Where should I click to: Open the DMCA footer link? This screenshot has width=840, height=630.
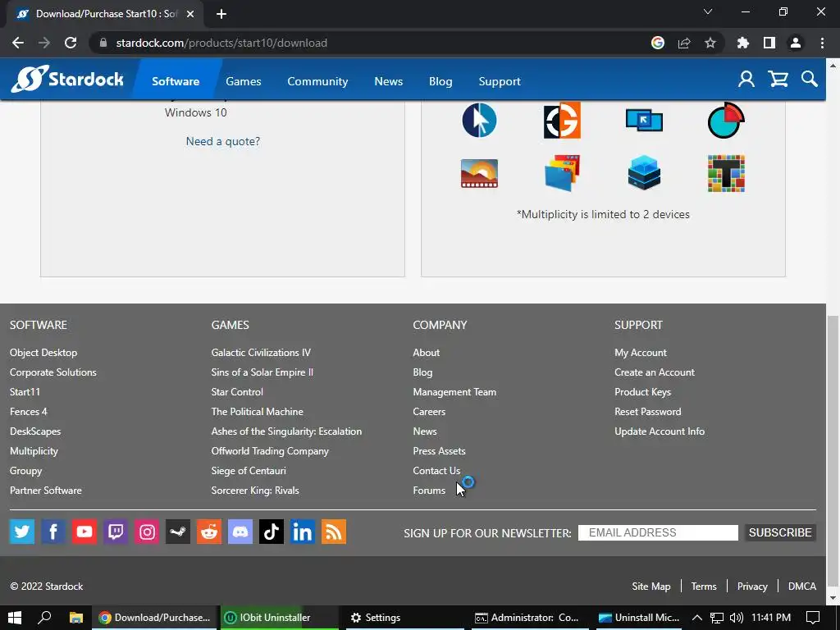[802, 586]
